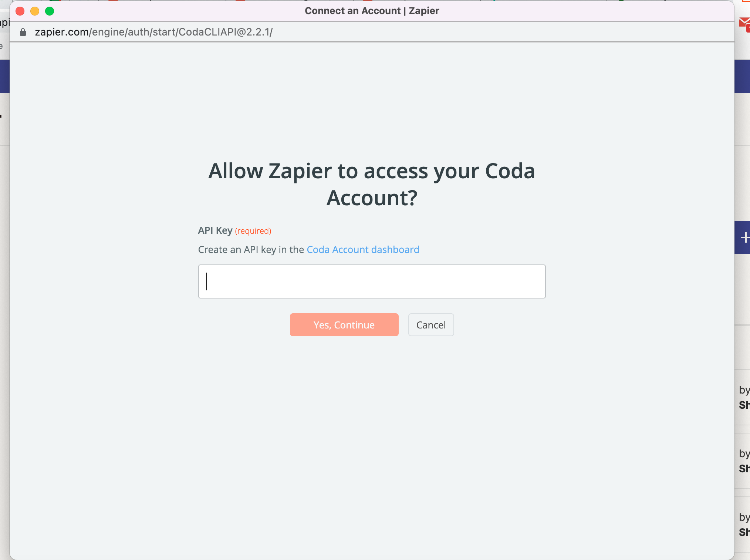Cancel the Coda account connection
Viewport: 750px width, 560px height.
pos(431,325)
